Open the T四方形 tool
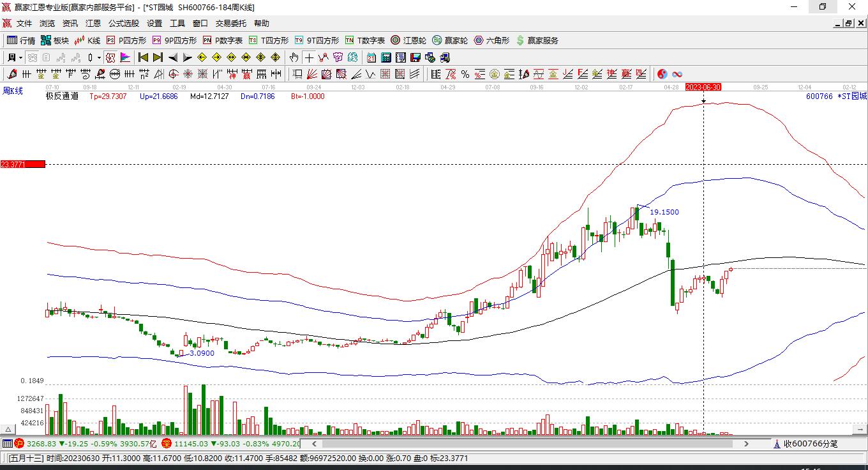This screenshot has width=868, height=470. click(269, 40)
